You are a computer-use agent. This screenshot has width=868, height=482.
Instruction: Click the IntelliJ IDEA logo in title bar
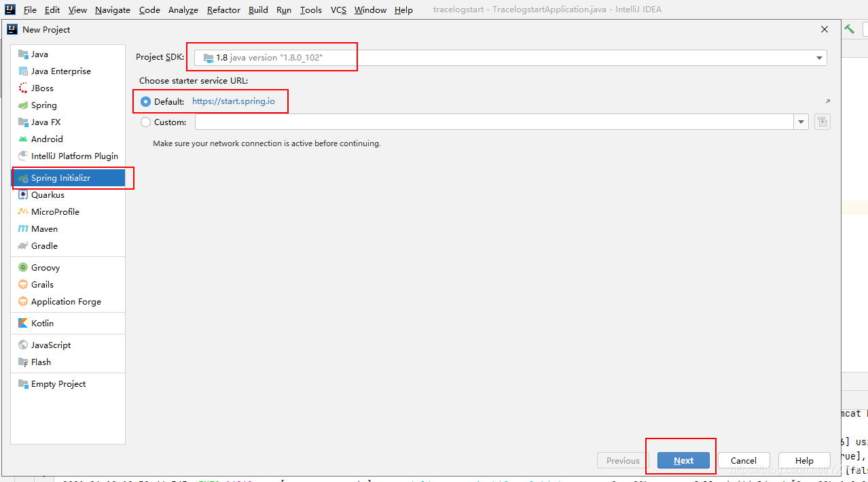10,10
